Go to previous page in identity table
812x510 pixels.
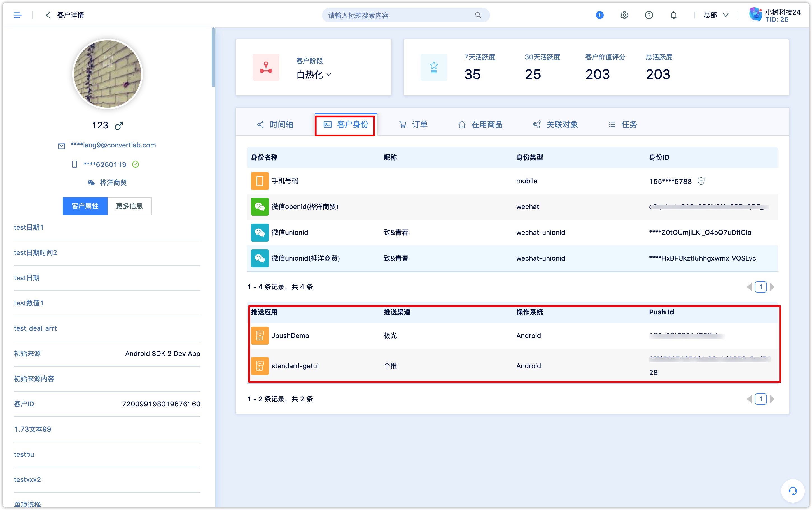tap(749, 287)
